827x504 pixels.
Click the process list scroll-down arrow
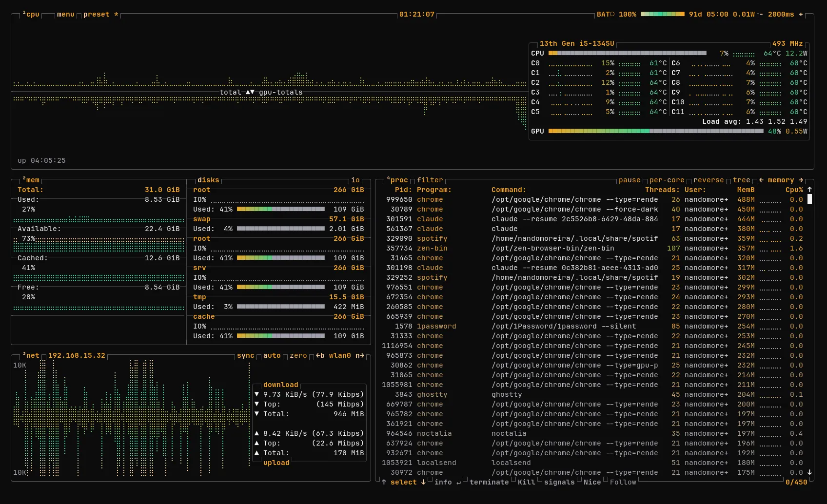[809, 472]
